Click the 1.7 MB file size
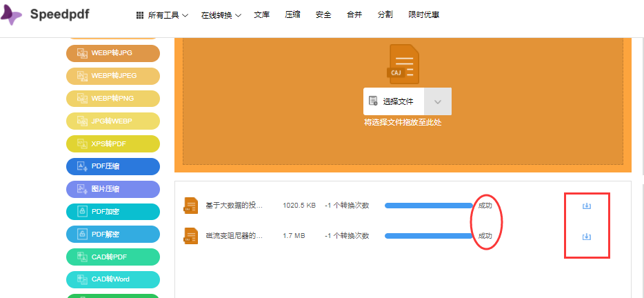Image resolution: width=644 pixels, height=298 pixels. click(x=294, y=235)
